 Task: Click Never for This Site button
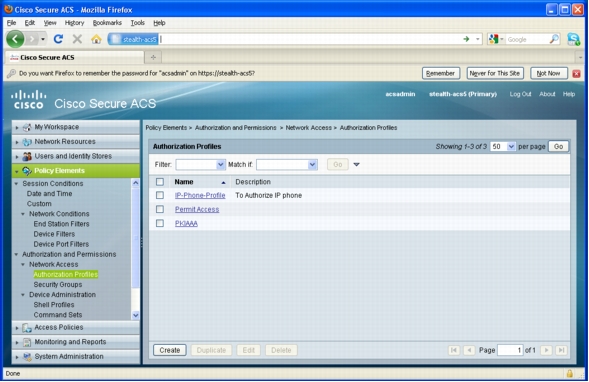(x=495, y=73)
